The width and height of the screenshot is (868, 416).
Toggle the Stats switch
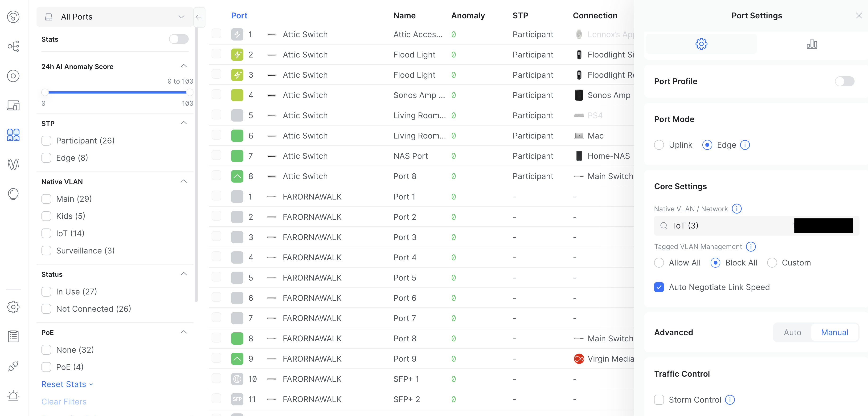click(179, 39)
